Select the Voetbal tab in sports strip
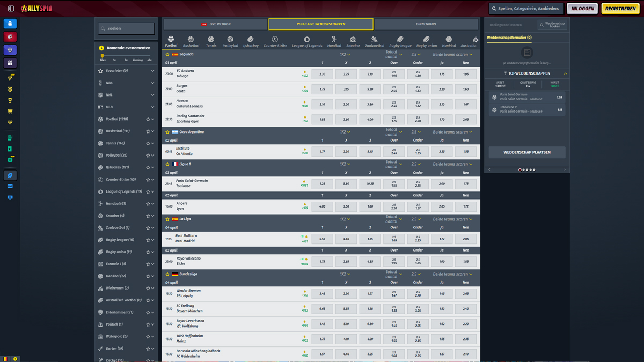 [171, 42]
